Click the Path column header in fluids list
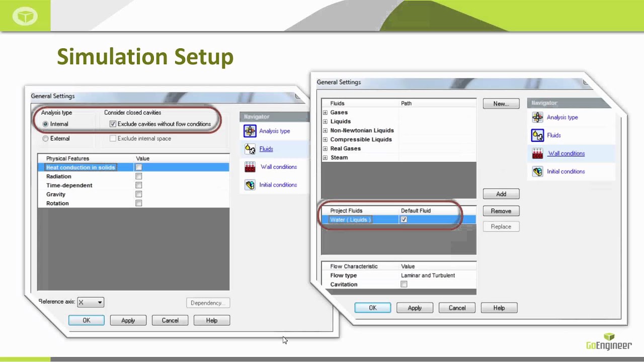The image size is (644, 362). click(406, 104)
